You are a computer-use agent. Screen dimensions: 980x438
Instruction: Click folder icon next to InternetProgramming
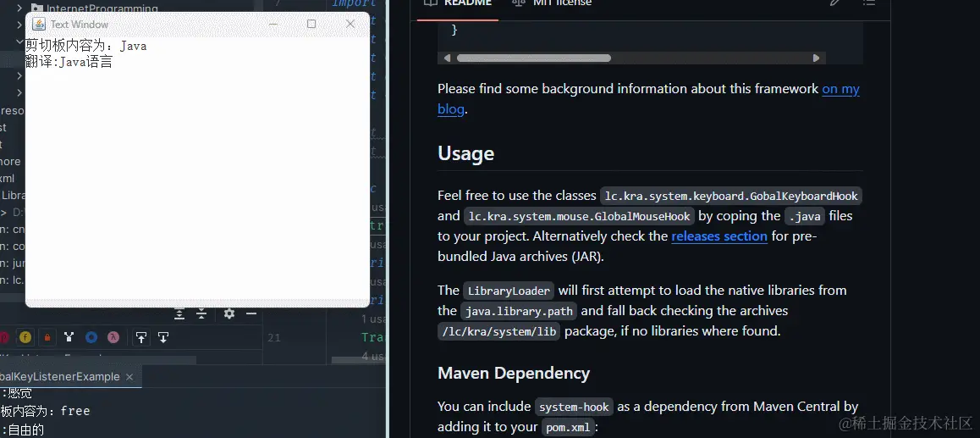click(x=37, y=8)
